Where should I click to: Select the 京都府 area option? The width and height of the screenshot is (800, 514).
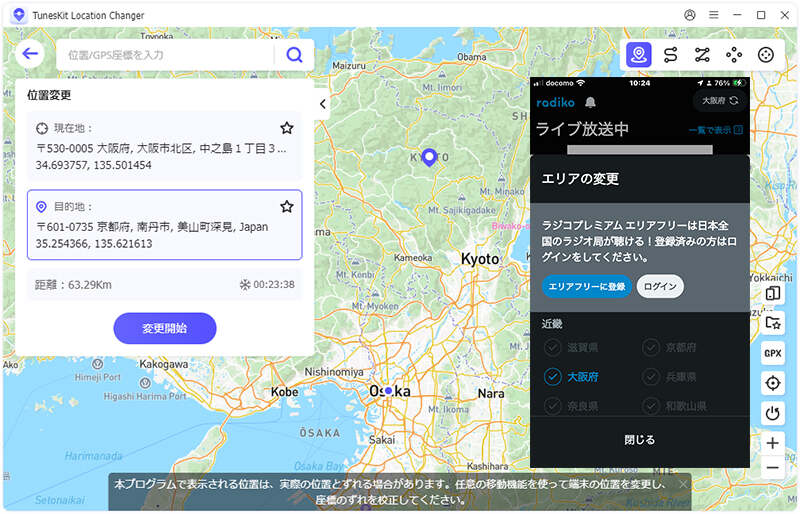[669, 348]
